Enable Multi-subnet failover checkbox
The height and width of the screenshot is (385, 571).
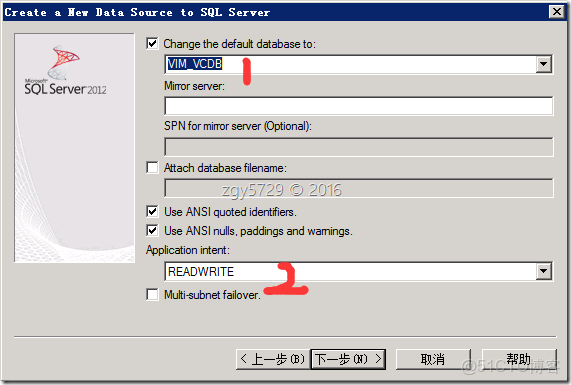coord(152,294)
